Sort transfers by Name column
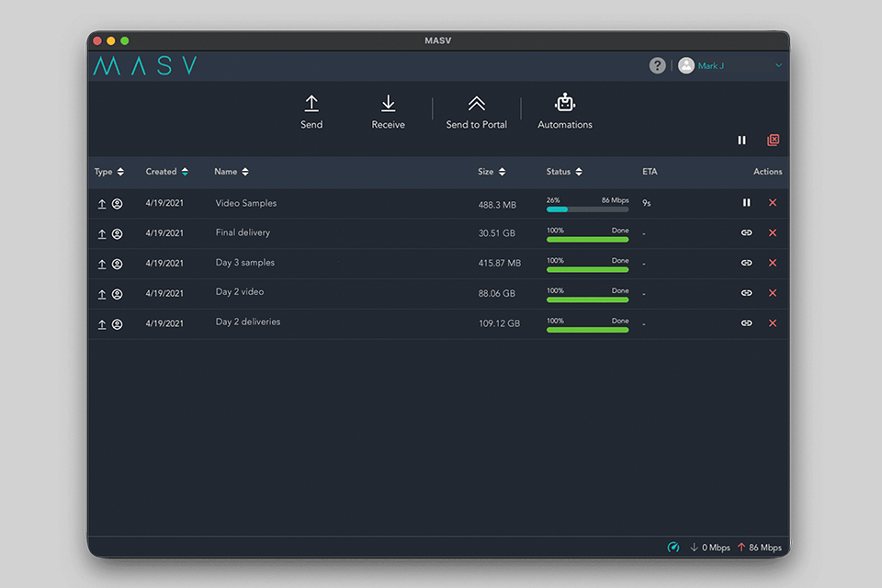882x588 pixels. click(232, 172)
